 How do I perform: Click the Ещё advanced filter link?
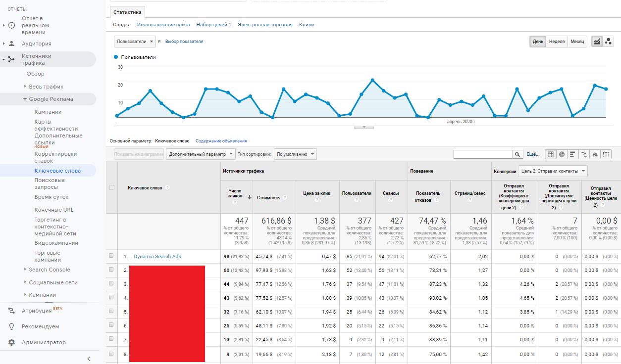(x=532, y=154)
